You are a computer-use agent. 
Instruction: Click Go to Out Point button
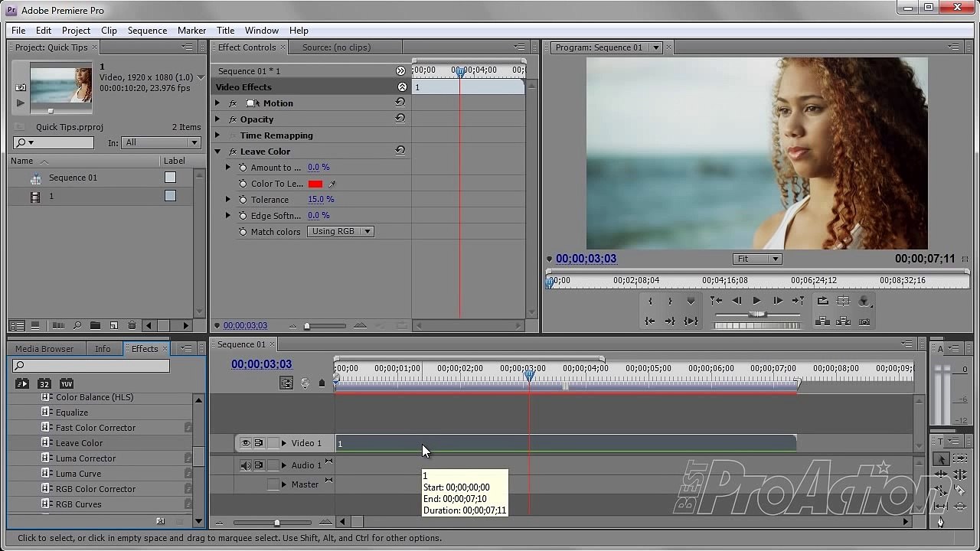670,321
